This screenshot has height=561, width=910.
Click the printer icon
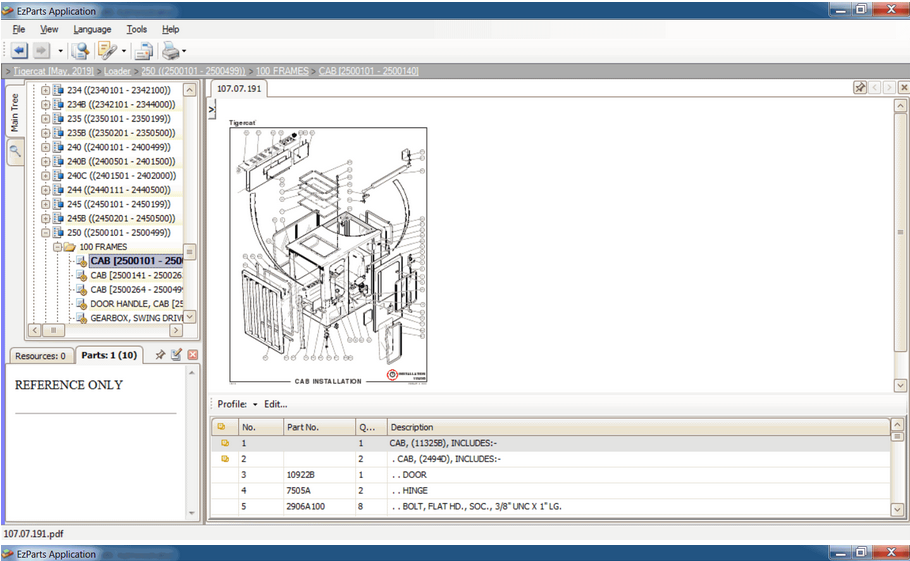point(171,51)
